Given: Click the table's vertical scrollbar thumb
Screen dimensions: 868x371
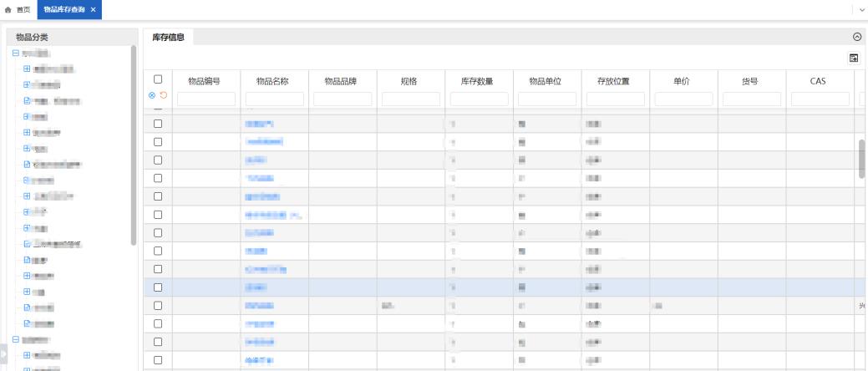Looking at the screenshot, I should tap(862, 159).
